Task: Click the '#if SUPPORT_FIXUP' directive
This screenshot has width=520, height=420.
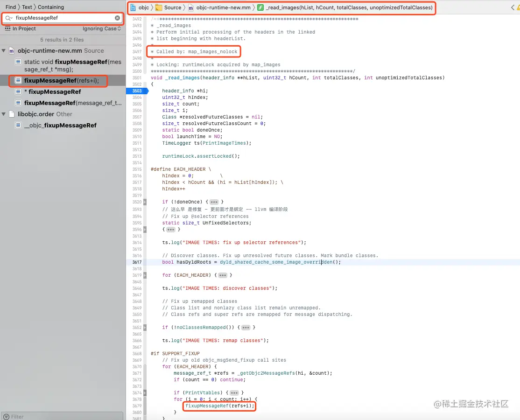Action: coord(175,354)
